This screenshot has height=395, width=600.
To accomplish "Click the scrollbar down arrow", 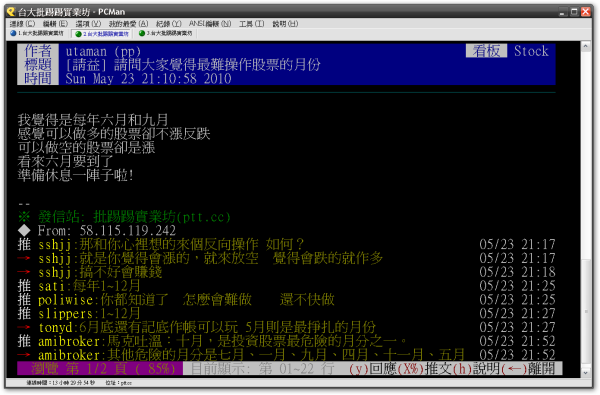I will tap(585, 372).
